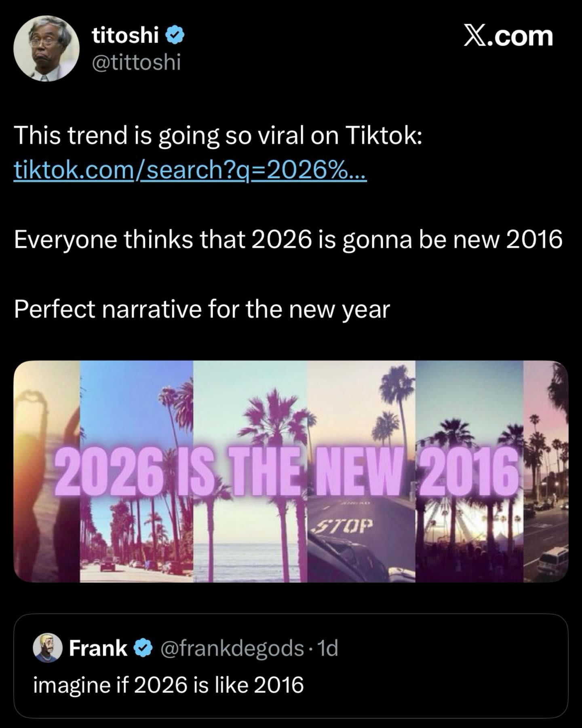Image resolution: width=582 pixels, height=728 pixels.
Task: Open the @tittoshi handle
Action: [x=136, y=62]
